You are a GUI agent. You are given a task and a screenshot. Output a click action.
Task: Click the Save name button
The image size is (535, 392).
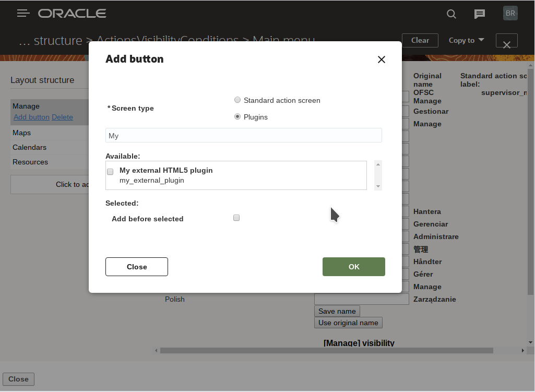click(337, 311)
